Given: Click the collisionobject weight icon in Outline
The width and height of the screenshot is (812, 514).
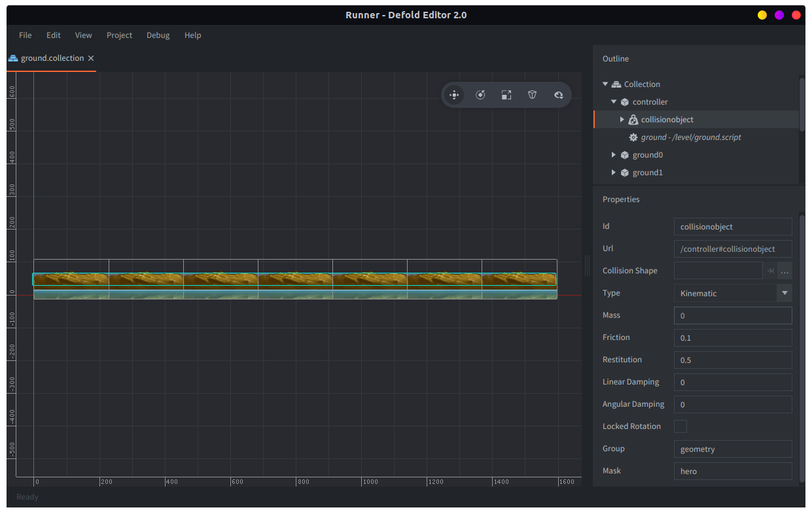Looking at the screenshot, I should 633,120.
